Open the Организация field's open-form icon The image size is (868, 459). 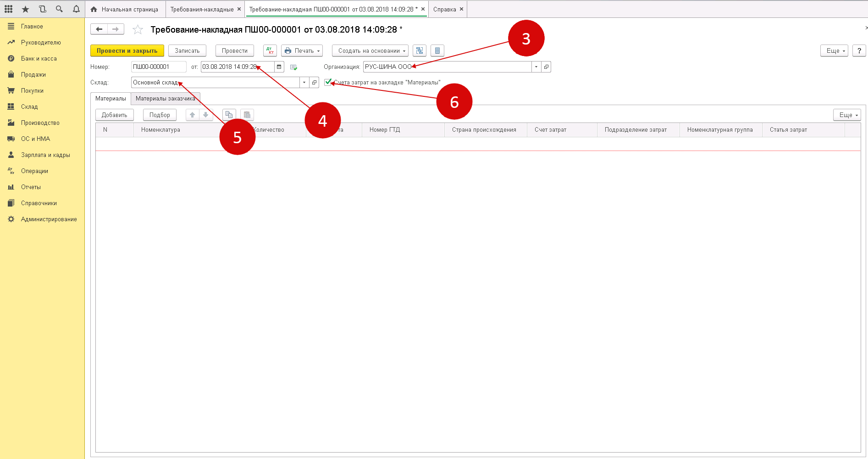[x=546, y=67]
